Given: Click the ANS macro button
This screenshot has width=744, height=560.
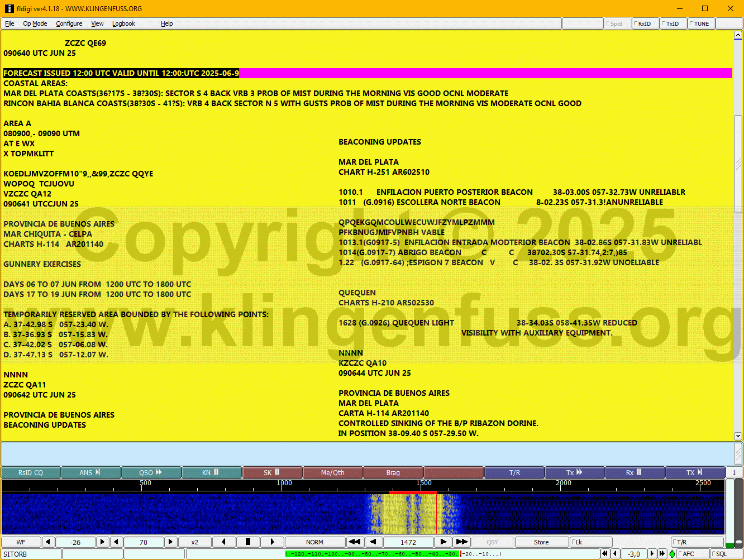Looking at the screenshot, I should click(x=90, y=472).
